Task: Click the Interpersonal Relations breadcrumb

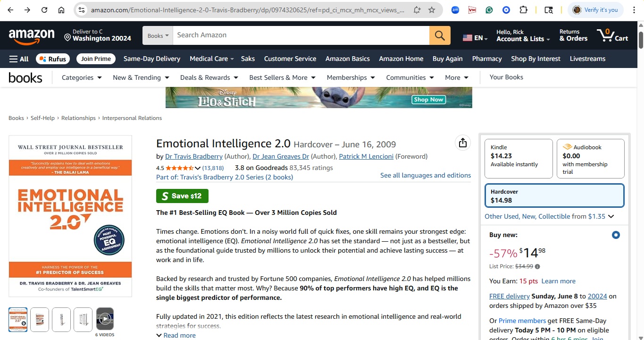Action: 132,118
